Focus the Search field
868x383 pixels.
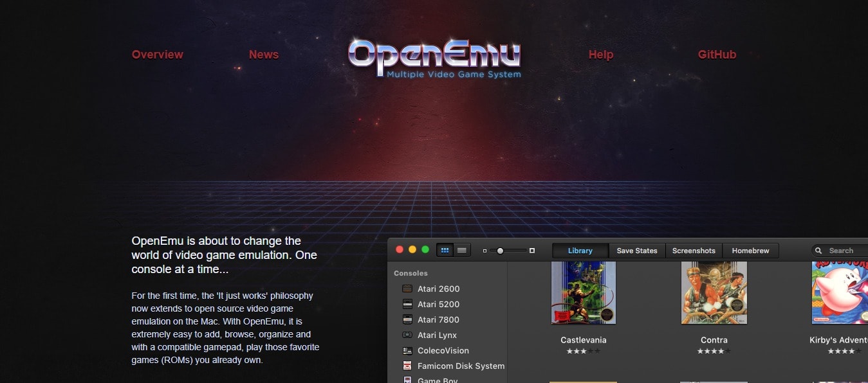[x=840, y=251]
